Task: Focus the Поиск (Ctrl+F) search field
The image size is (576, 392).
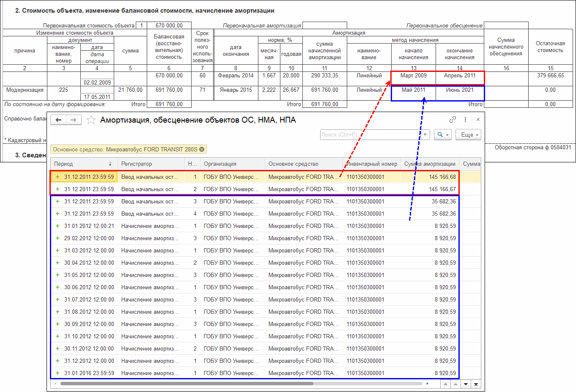Action: point(370,134)
